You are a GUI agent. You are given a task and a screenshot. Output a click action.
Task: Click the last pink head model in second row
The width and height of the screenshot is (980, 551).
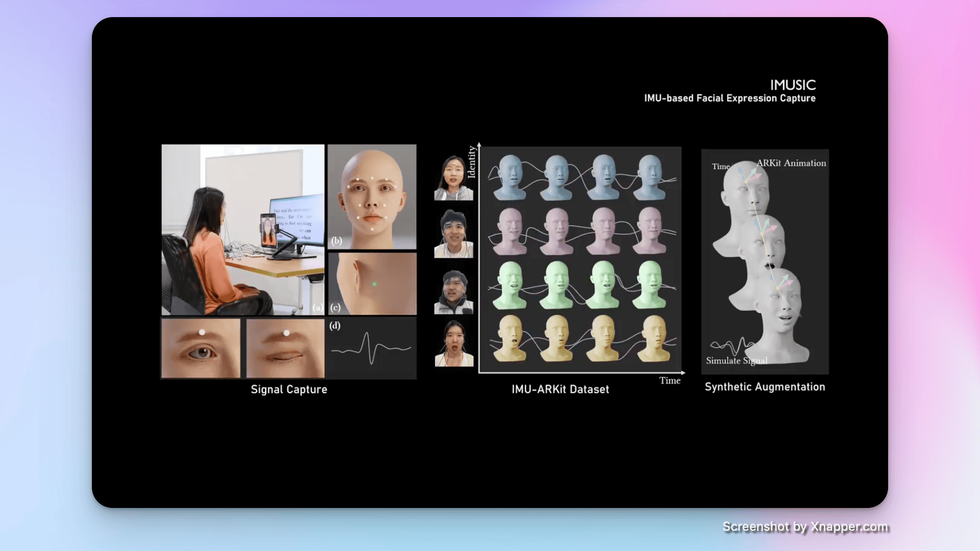coord(650,230)
